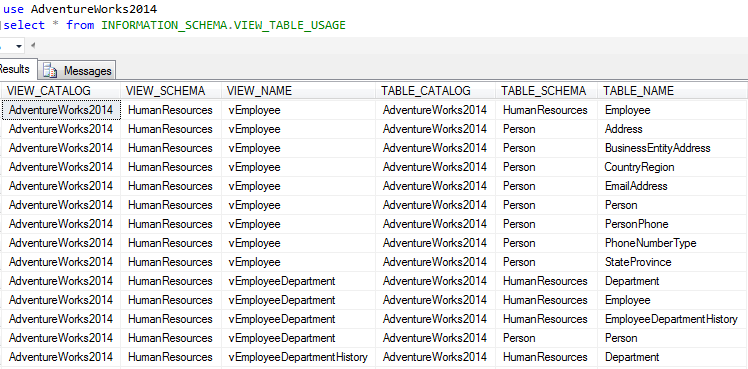Click the Messages tab icon
The height and width of the screenshot is (369, 748).
click(50, 71)
